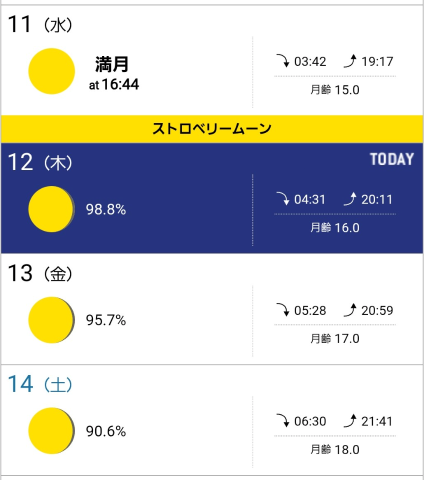Open the 11 (水) date heading

[40, 24]
